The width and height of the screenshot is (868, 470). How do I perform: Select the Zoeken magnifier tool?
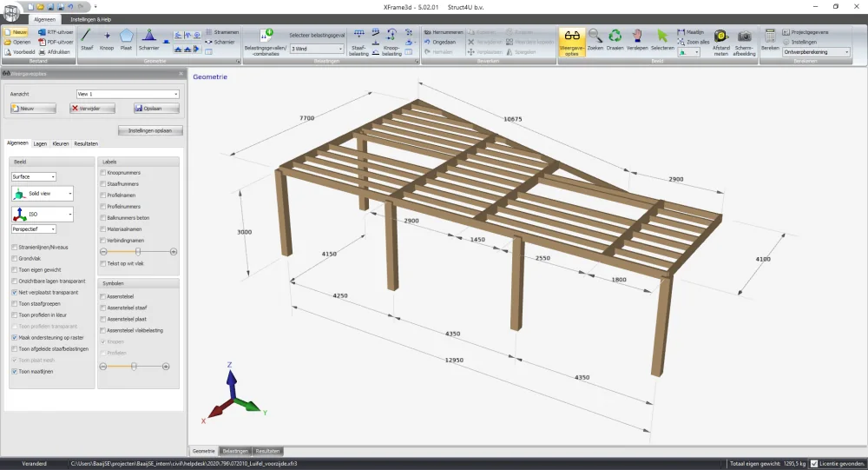pyautogui.click(x=595, y=40)
